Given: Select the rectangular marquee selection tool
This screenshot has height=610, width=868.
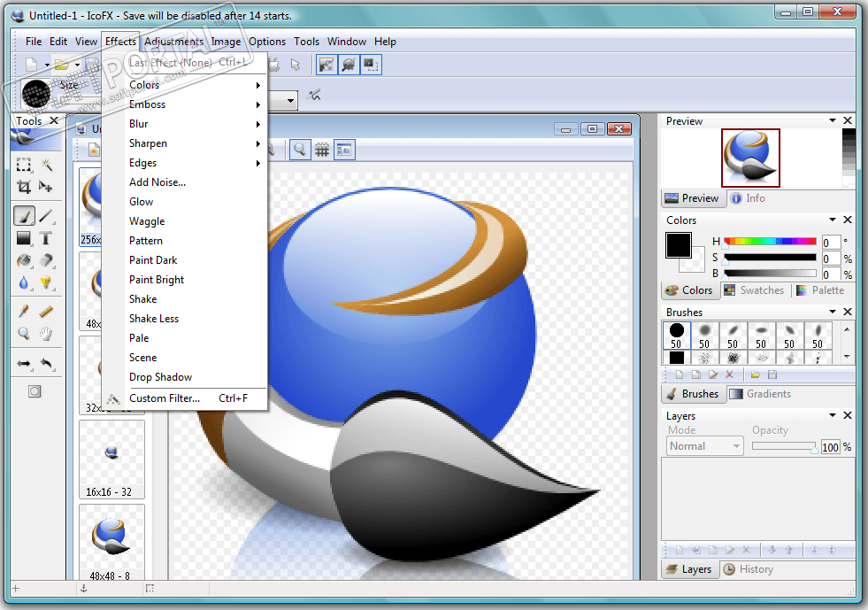Looking at the screenshot, I should (x=23, y=165).
